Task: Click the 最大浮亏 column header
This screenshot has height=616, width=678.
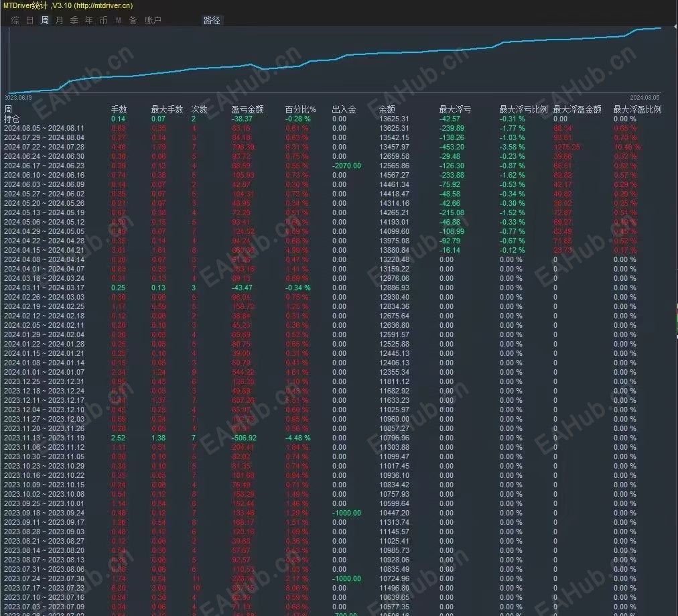Action: (455, 109)
